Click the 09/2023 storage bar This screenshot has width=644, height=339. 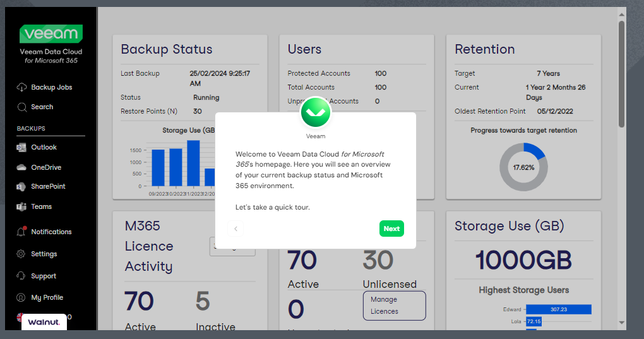(158, 168)
